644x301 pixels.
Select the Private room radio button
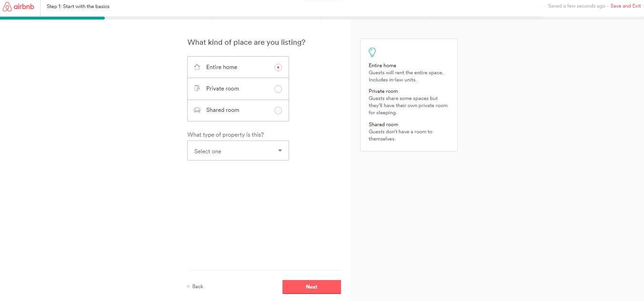click(278, 89)
